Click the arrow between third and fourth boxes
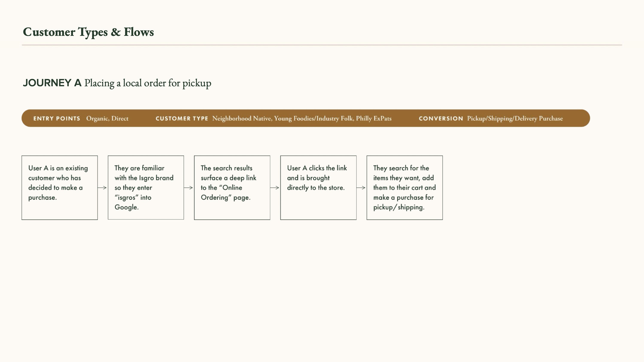This screenshot has height=362, width=644. click(x=275, y=188)
